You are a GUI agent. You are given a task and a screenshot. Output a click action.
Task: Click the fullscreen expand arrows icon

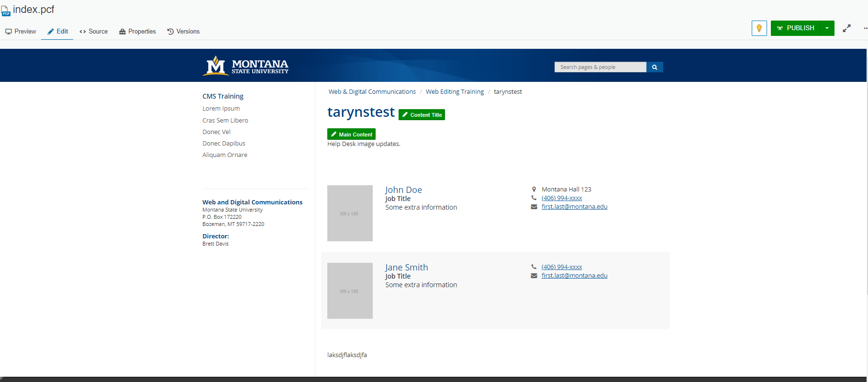(x=846, y=28)
